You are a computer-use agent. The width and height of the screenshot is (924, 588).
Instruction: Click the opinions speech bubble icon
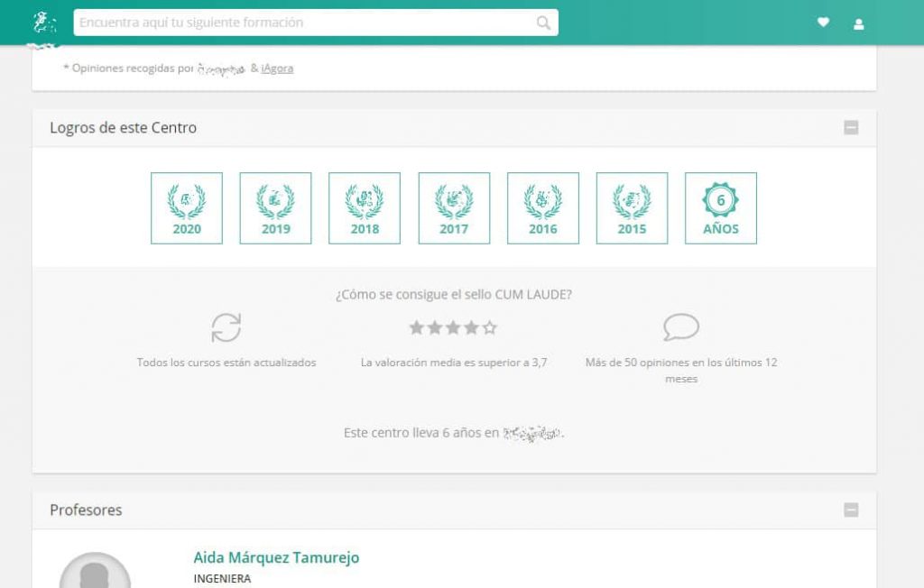click(680, 327)
